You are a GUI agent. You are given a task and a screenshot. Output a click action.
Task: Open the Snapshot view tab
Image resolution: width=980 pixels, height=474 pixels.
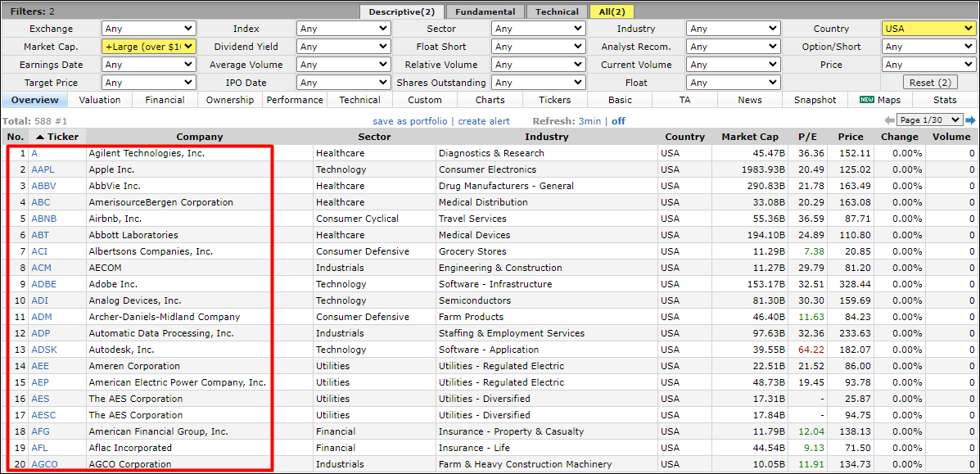tap(815, 100)
